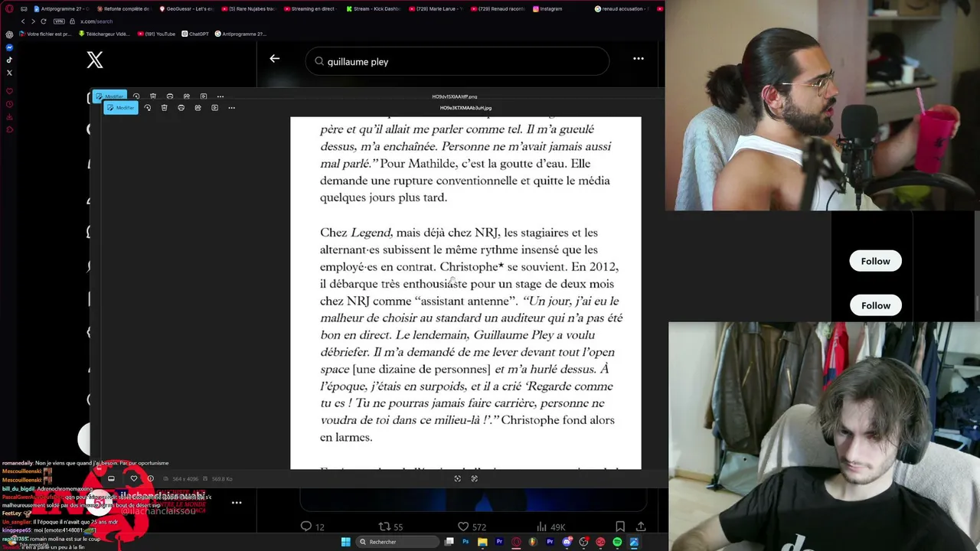Open the X logo home link

95,60
